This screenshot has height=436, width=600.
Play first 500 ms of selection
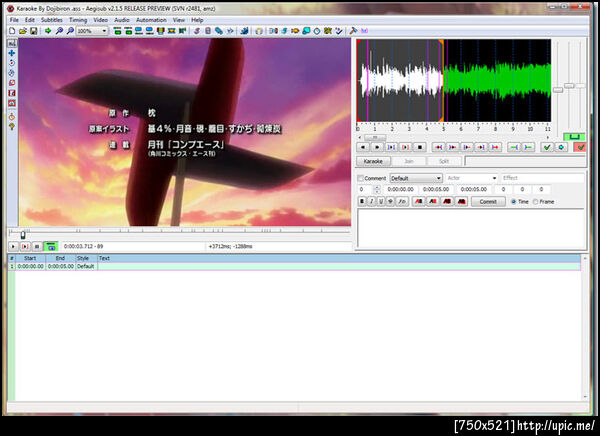click(x=467, y=147)
